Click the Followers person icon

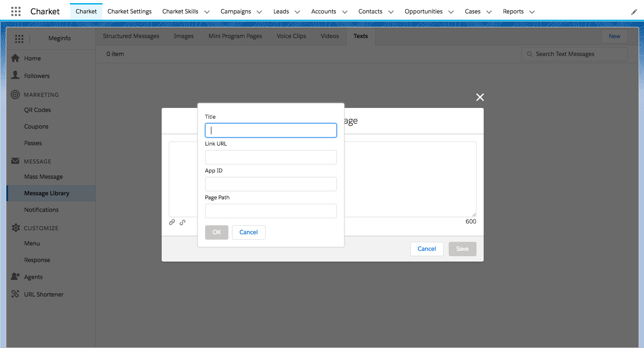[15, 75]
